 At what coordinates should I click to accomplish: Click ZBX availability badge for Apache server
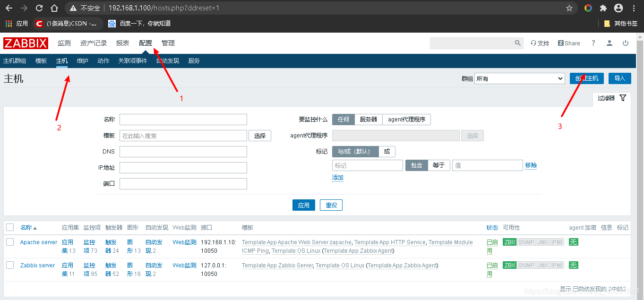pos(510,242)
